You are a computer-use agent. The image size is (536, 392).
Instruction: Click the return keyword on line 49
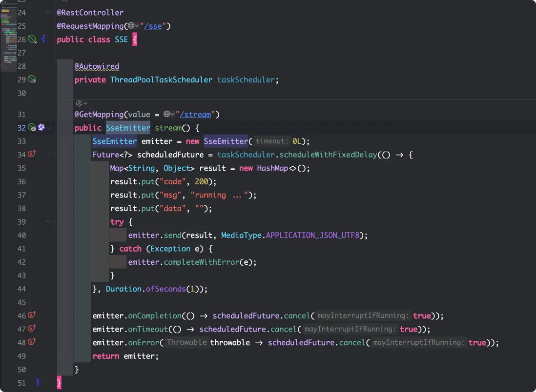tap(105, 356)
